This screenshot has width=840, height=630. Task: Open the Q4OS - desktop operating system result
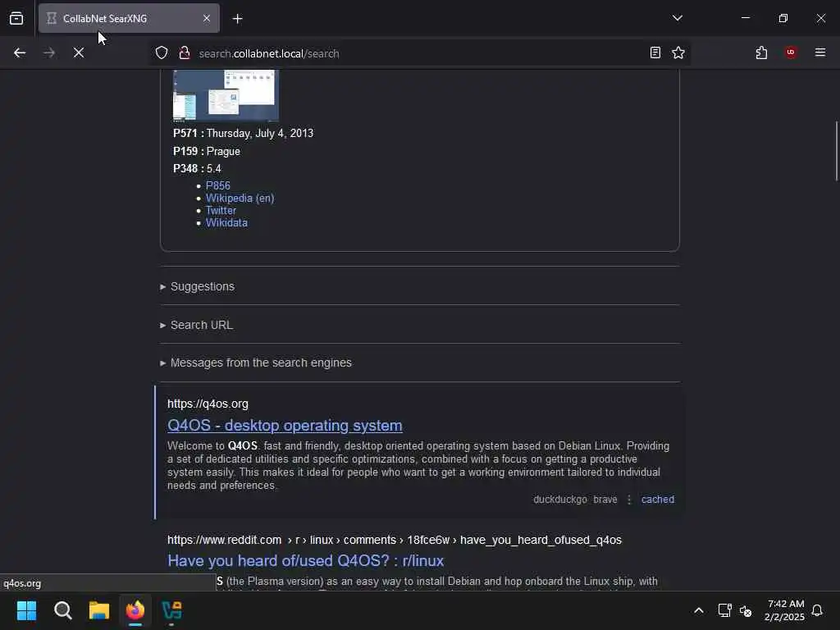(x=285, y=426)
